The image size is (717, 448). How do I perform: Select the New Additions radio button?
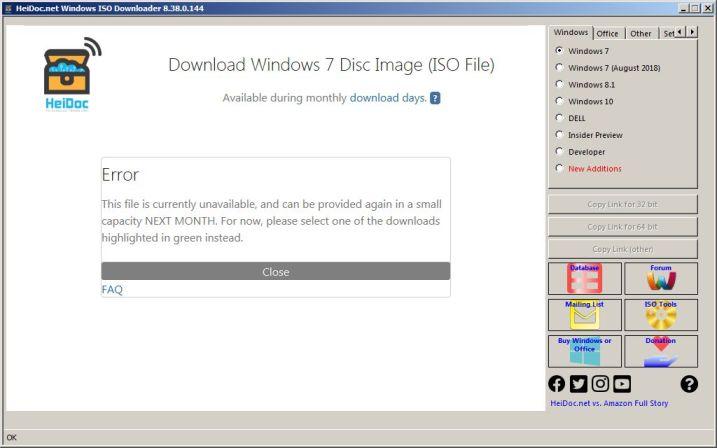[559, 168]
